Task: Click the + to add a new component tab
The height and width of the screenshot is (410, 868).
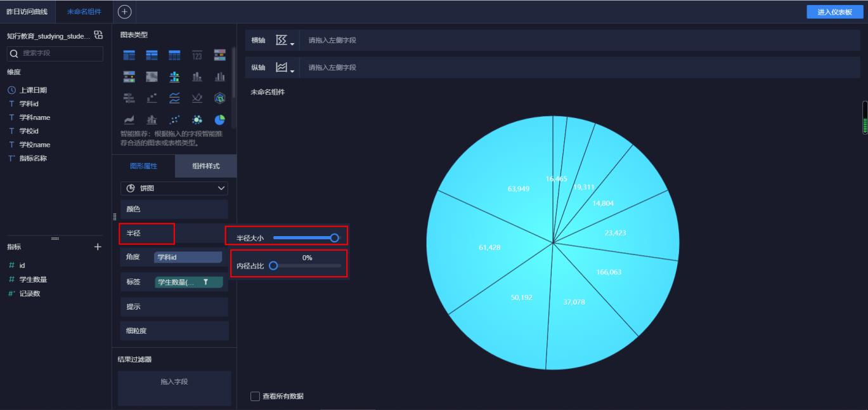Action: (x=124, y=11)
